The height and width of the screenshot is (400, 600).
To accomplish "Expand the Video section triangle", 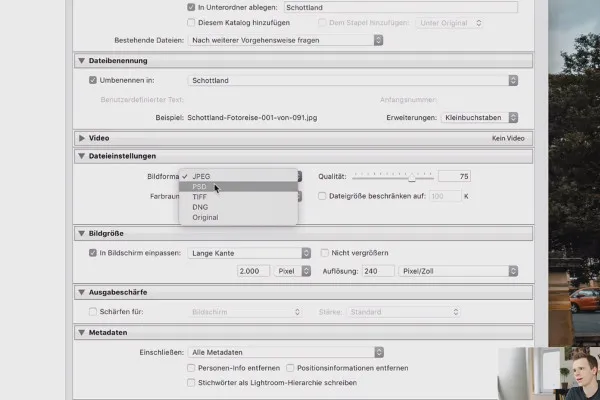I will pos(82,138).
